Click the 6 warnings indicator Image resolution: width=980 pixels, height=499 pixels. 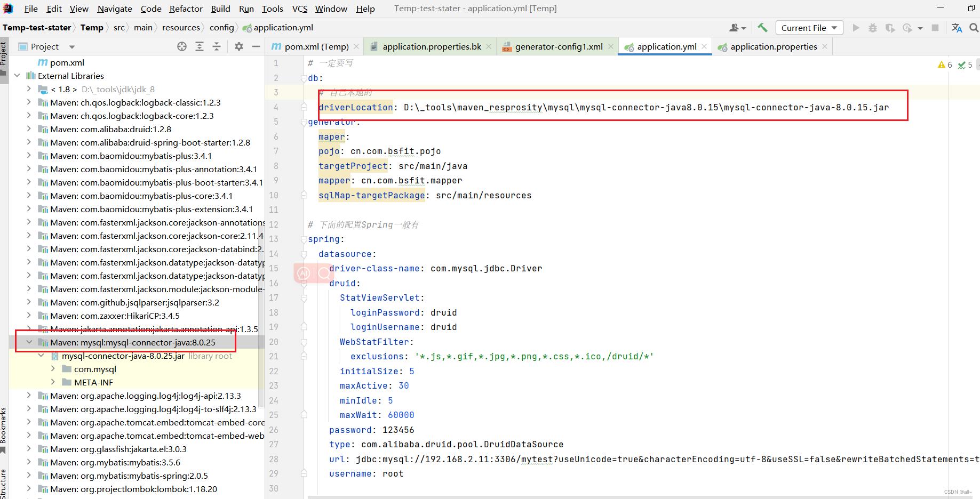click(944, 65)
